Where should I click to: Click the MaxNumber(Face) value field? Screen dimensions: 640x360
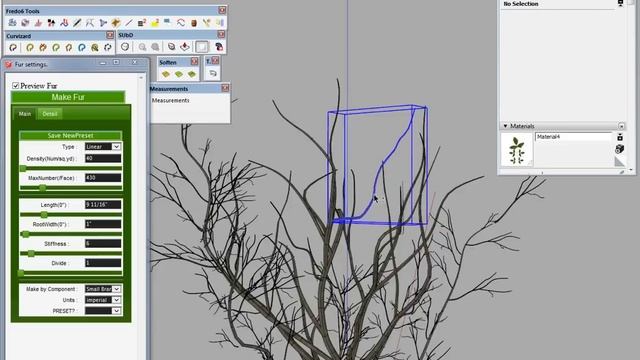[103, 178]
